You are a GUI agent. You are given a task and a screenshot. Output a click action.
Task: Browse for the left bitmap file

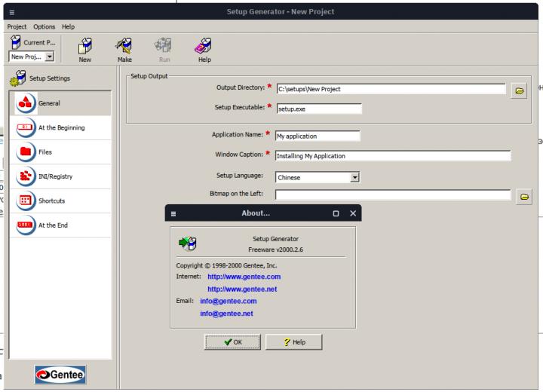click(x=525, y=196)
